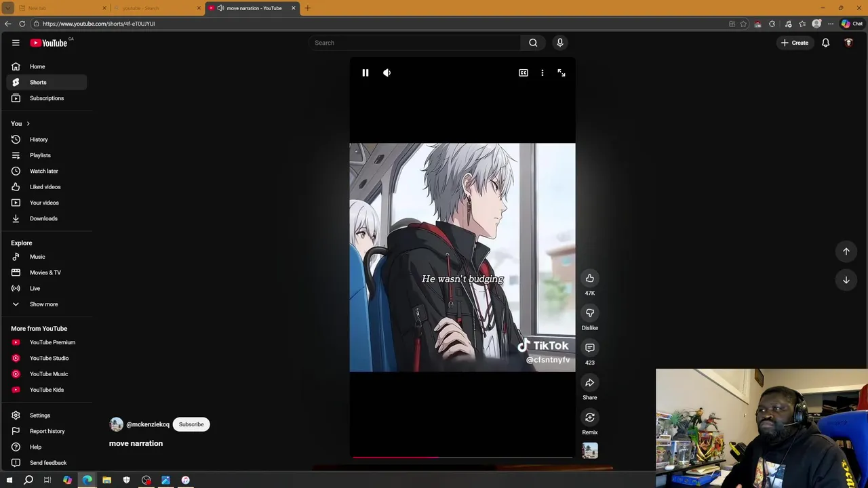
Task: Remix this Short
Action: click(x=590, y=418)
